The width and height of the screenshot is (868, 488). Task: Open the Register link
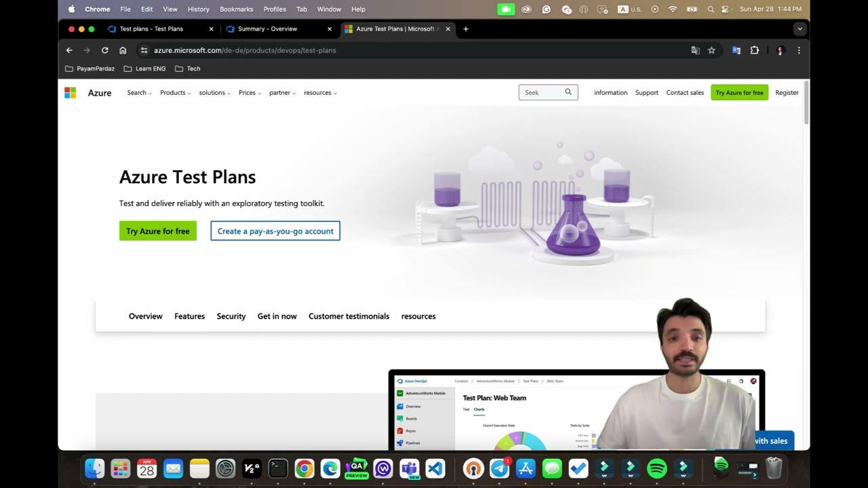coord(787,93)
